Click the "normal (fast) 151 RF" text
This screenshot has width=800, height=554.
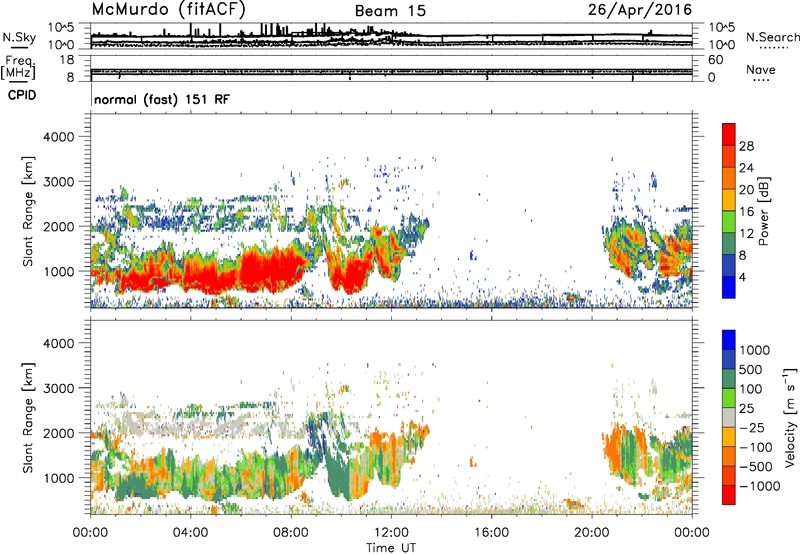[x=162, y=99]
